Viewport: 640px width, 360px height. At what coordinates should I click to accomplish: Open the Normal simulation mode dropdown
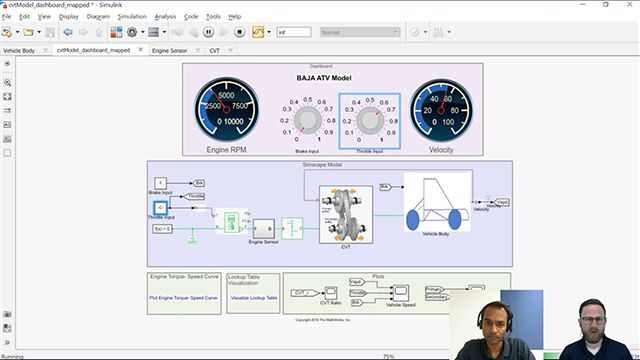(360, 32)
